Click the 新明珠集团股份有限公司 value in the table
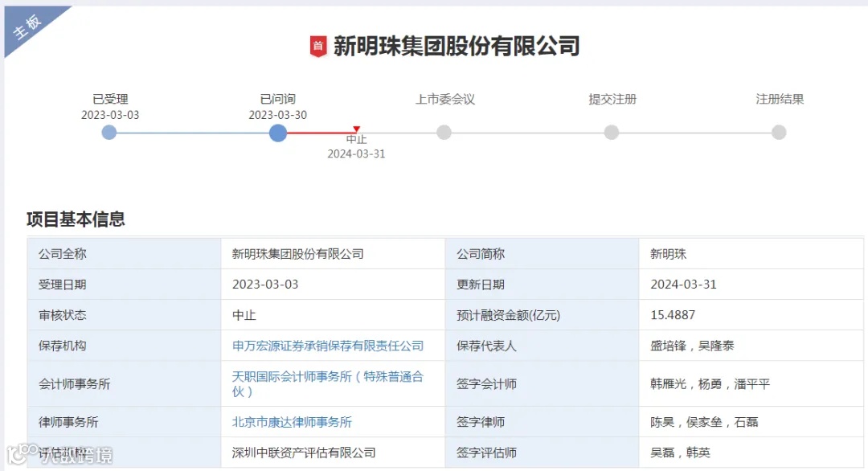 tap(298, 254)
